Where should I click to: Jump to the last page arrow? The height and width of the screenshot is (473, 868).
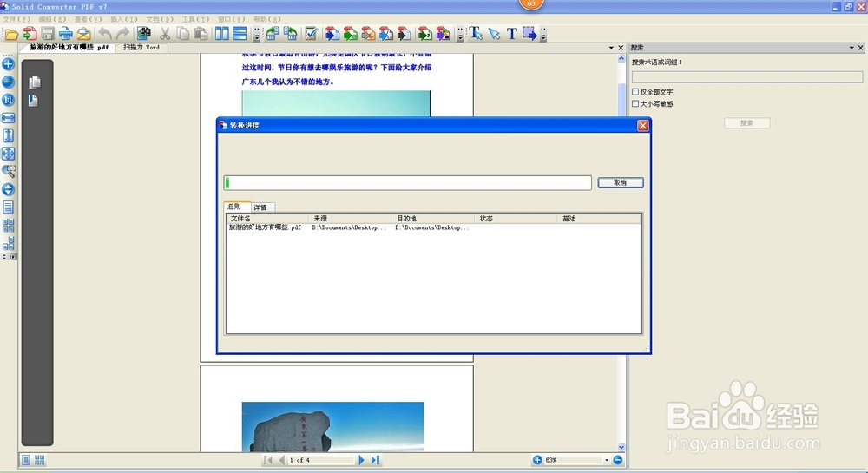point(375,460)
